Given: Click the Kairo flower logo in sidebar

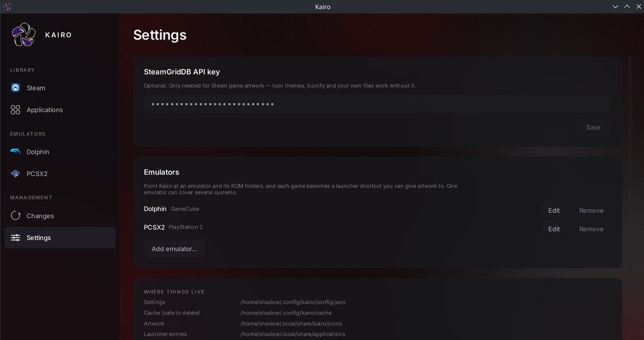Looking at the screenshot, I should pyautogui.click(x=24, y=34).
